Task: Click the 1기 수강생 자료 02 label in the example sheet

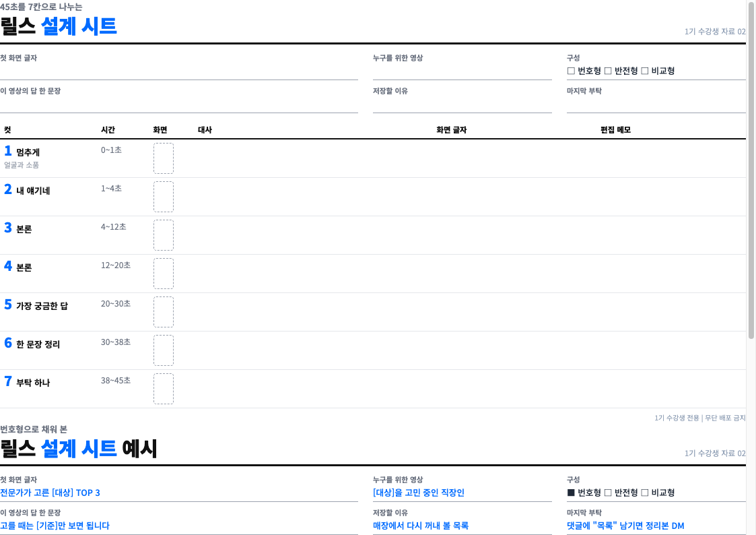Action: point(715,453)
